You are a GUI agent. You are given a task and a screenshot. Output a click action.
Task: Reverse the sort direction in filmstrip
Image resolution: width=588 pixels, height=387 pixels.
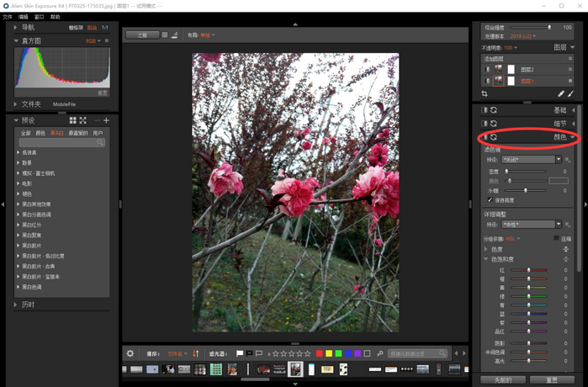pyautogui.click(x=196, y=353)
